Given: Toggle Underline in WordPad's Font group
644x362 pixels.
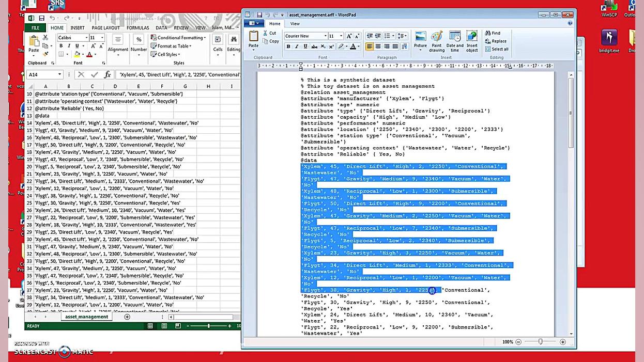Looking at the screenshot, I should [305, 46].
